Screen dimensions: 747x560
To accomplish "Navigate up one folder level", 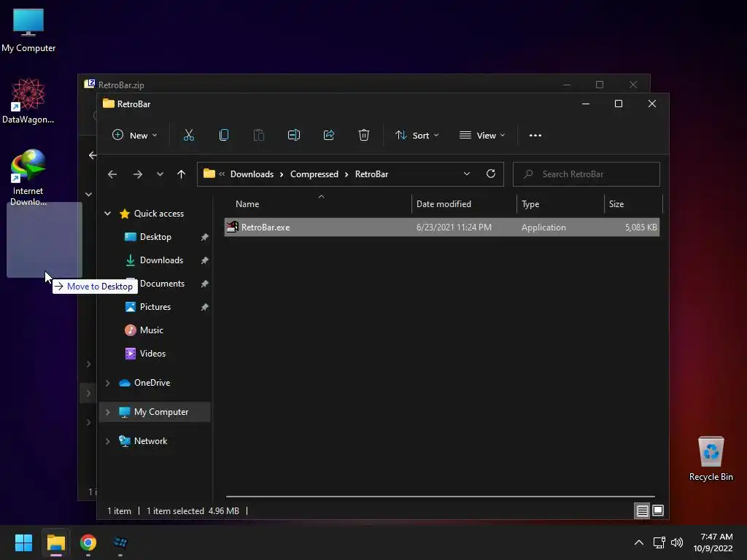I will point(181,174).
